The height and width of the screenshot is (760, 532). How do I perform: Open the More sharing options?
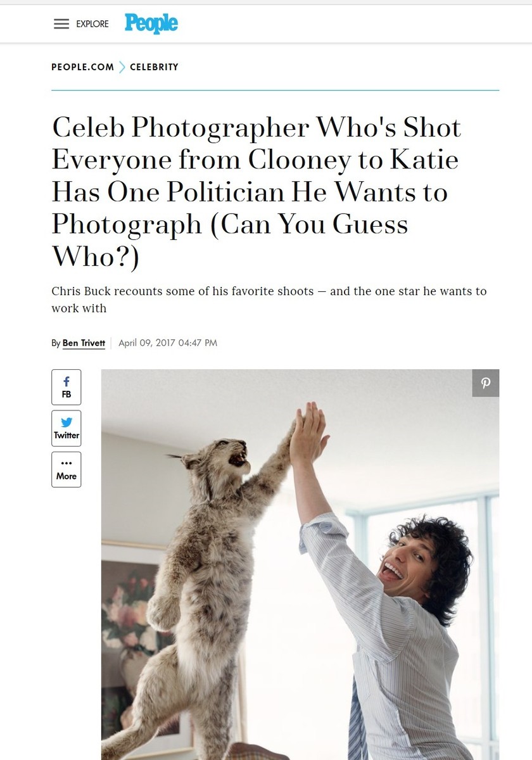tap(66, 469)
